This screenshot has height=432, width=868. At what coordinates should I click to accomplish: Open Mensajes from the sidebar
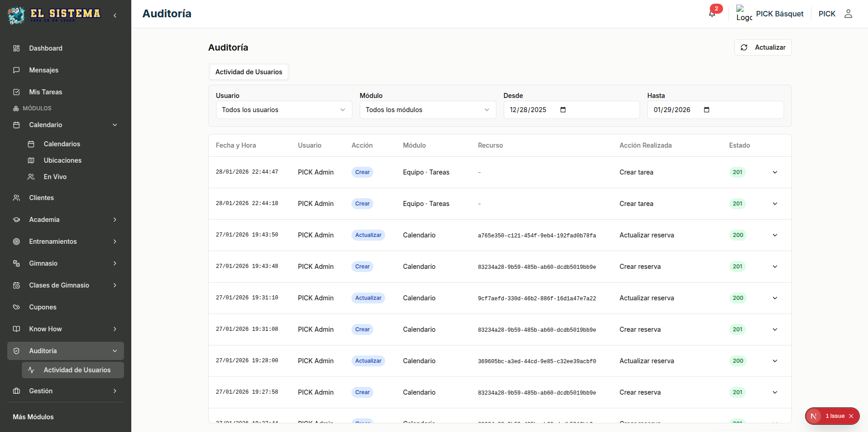(44, 70)
